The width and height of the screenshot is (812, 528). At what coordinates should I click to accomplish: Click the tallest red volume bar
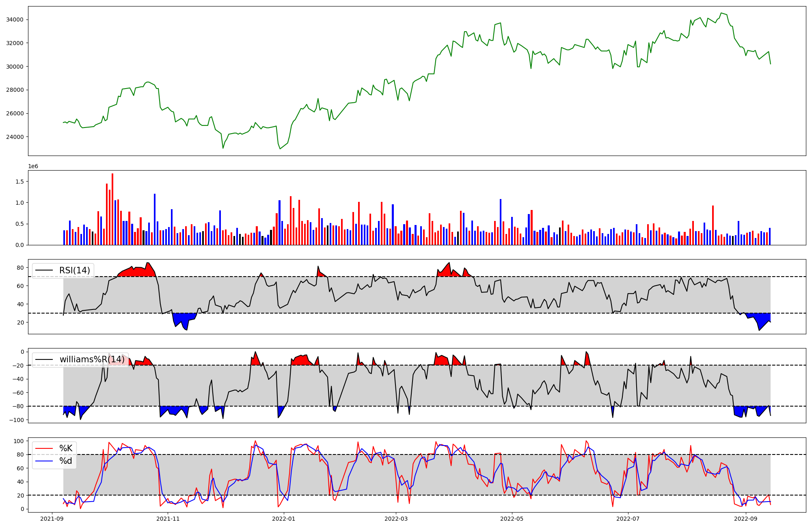click(x=112, y=209)
